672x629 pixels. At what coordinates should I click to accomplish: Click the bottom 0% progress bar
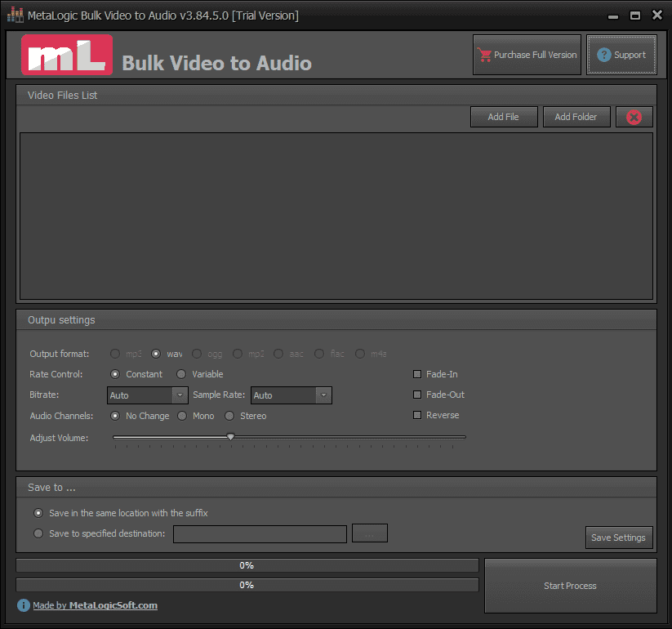247,585
